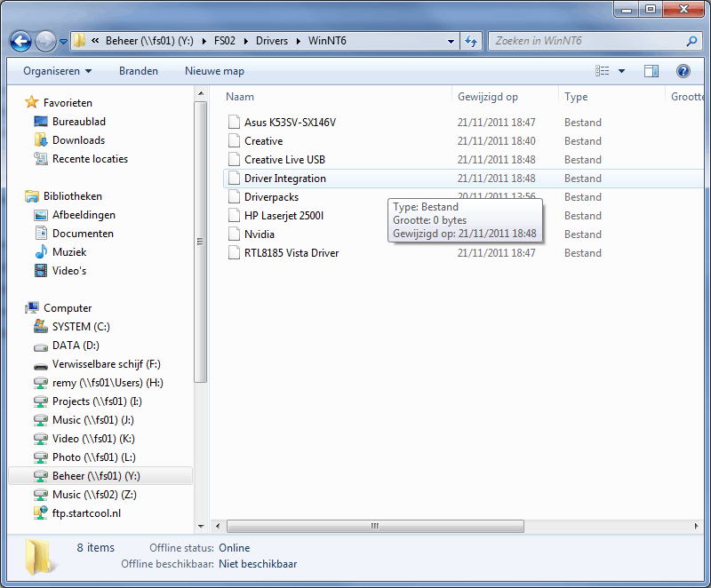Select the Creative file icon
The image size is (711, 588).
[x=234, y=141]
